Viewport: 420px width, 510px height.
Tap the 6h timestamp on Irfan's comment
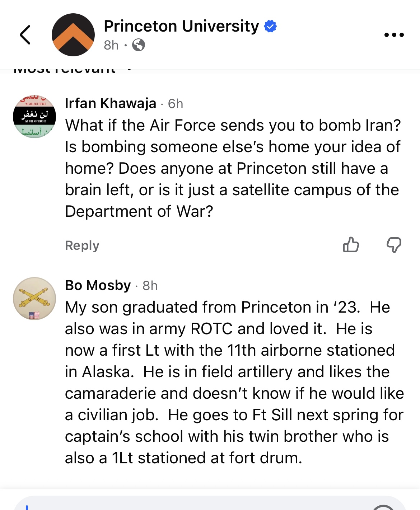(x=176, y=104)
